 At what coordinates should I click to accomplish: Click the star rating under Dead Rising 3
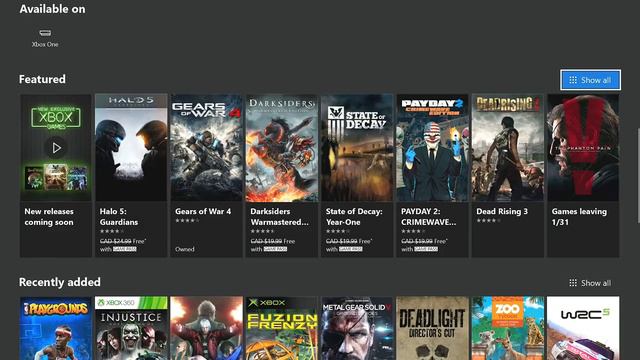(488, 221)
